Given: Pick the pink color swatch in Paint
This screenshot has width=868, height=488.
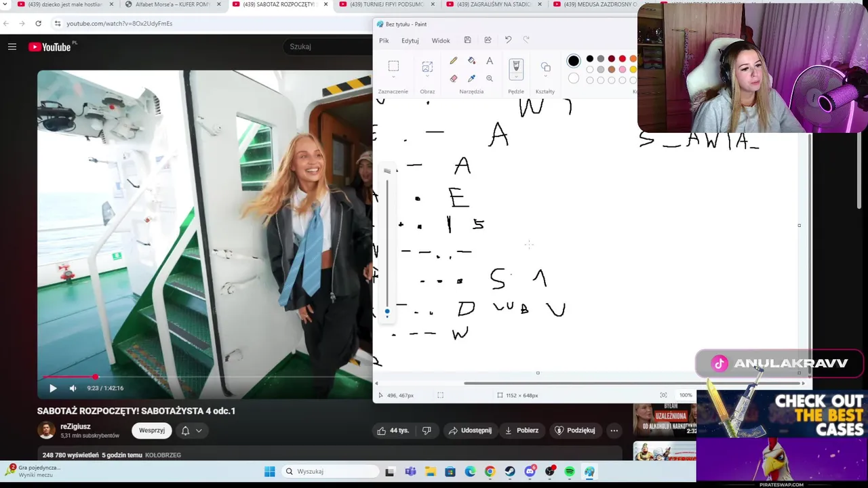Looking at the screenshot, I should pyautogui.click(x=622, y=69).
